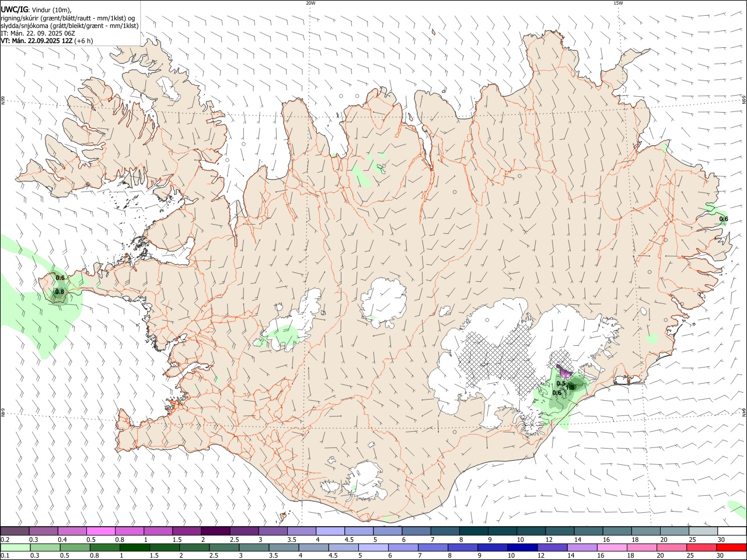Select the white swatch labeled 30
The height and width of the screenshot is (560, 747).
[732, 531]
